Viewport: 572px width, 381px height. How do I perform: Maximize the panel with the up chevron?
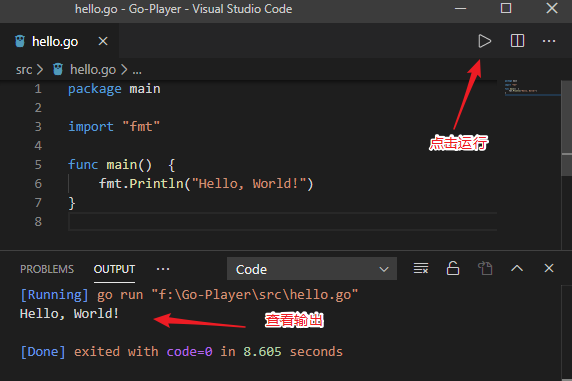(x=517, y=269)
